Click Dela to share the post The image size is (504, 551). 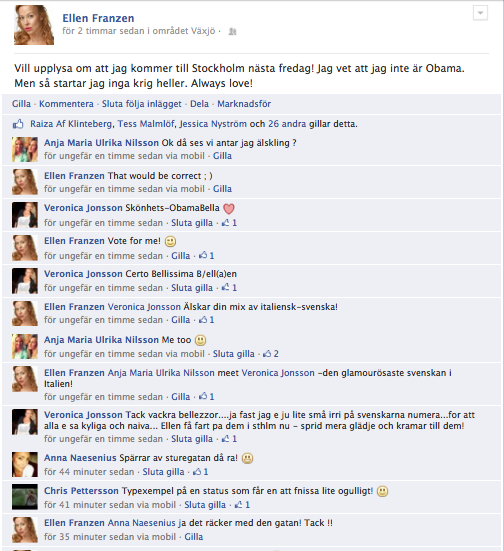pyautogui.click(x=199, y=104)
